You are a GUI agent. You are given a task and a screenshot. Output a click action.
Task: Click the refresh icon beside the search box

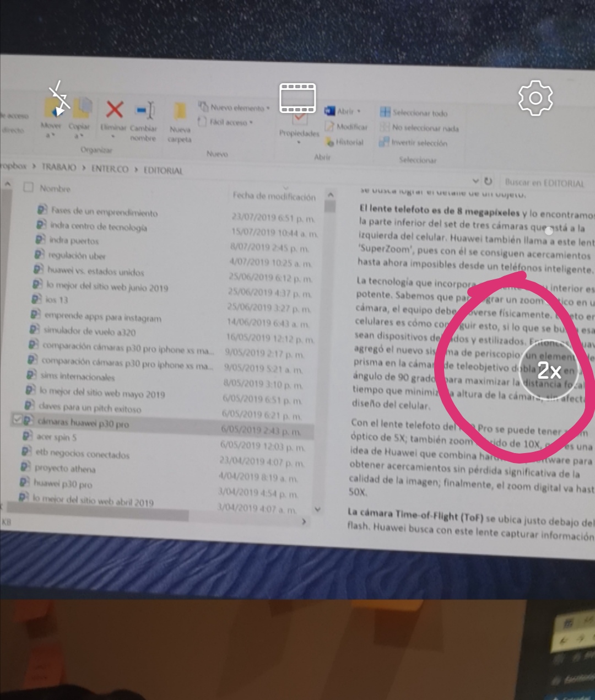(488, 181)
